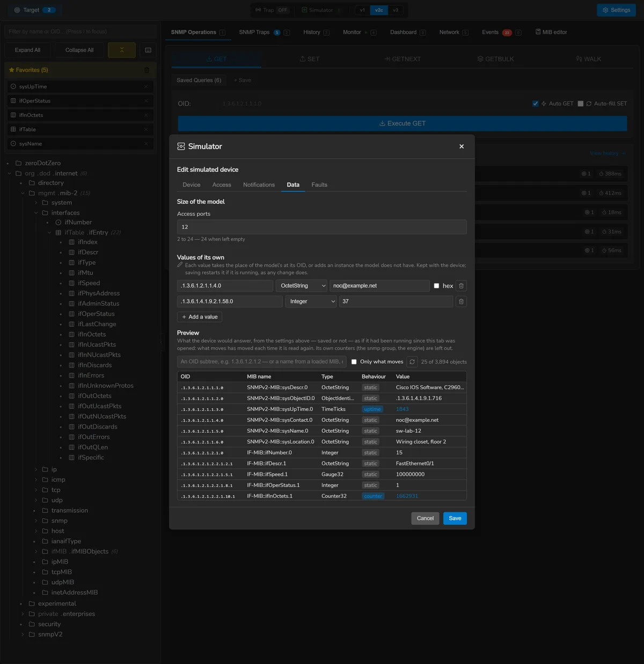Screen dimensions: 644x664
Task: Cancel the simulator edit
Action: click(x=425, y=518)
